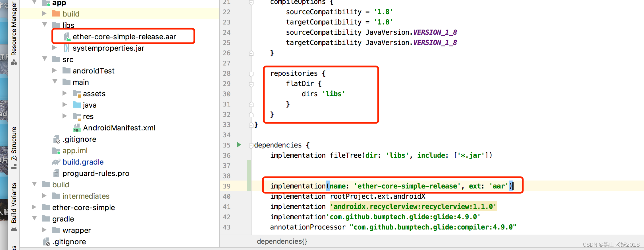Open proguard-rules.pro file
Viewport: 644px width, 250px height.
point(96,173)
